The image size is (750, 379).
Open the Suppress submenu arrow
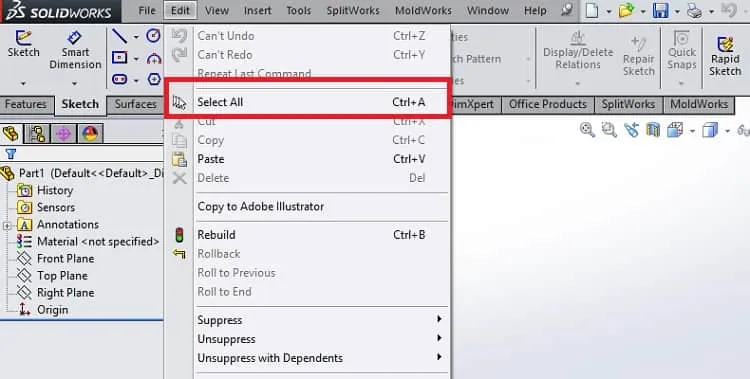(x=439, y=319)
